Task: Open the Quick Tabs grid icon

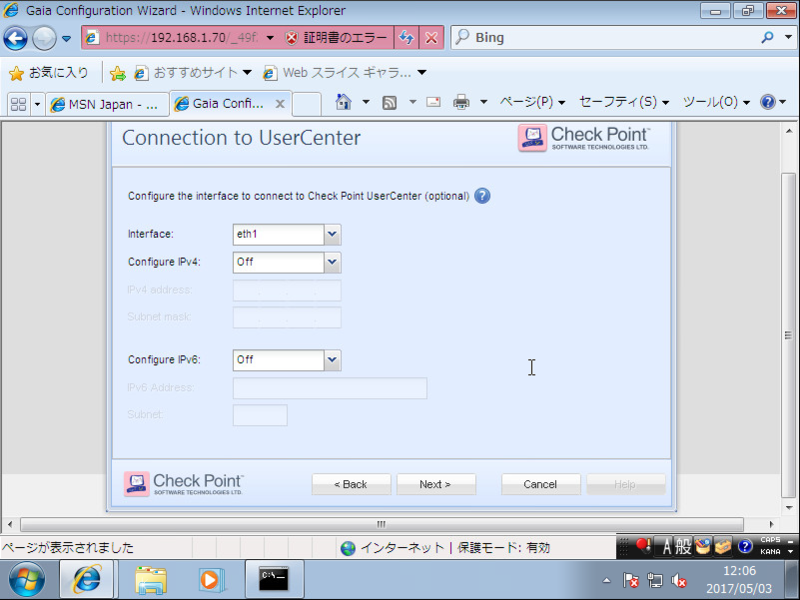Action: coord(19,104)
